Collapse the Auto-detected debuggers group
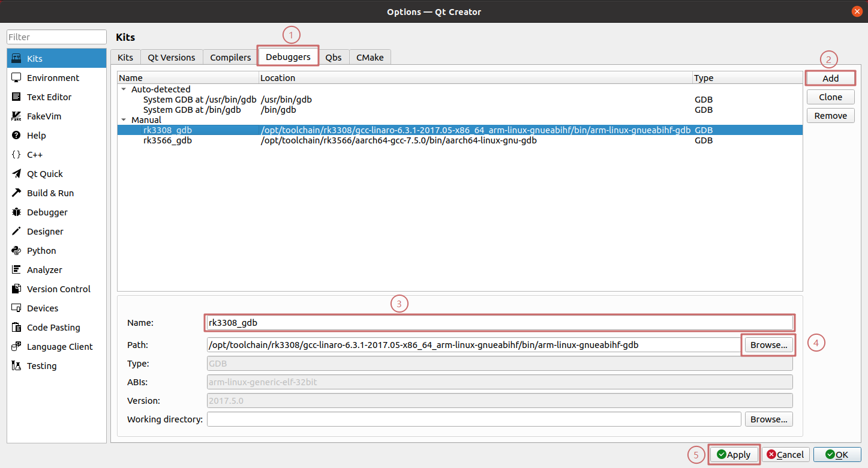This screenshot has height=468, width=868. [x=124, y=89]
